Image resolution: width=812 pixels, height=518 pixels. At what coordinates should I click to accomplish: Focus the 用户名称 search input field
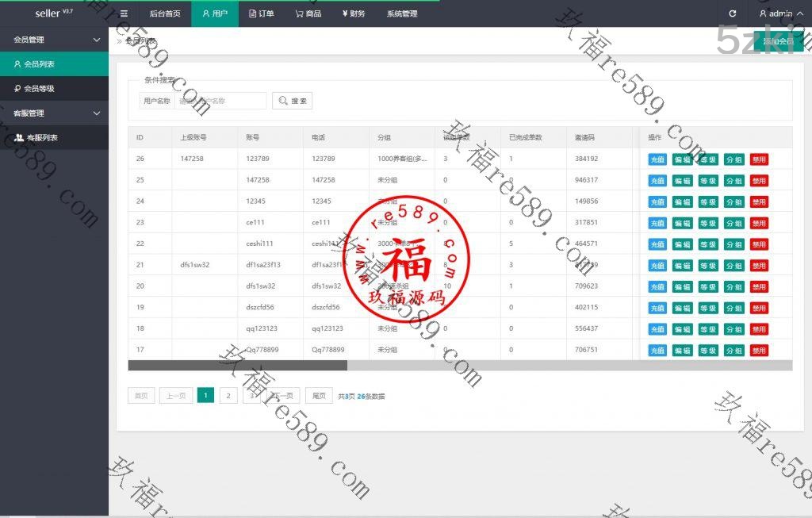point(220,101)
